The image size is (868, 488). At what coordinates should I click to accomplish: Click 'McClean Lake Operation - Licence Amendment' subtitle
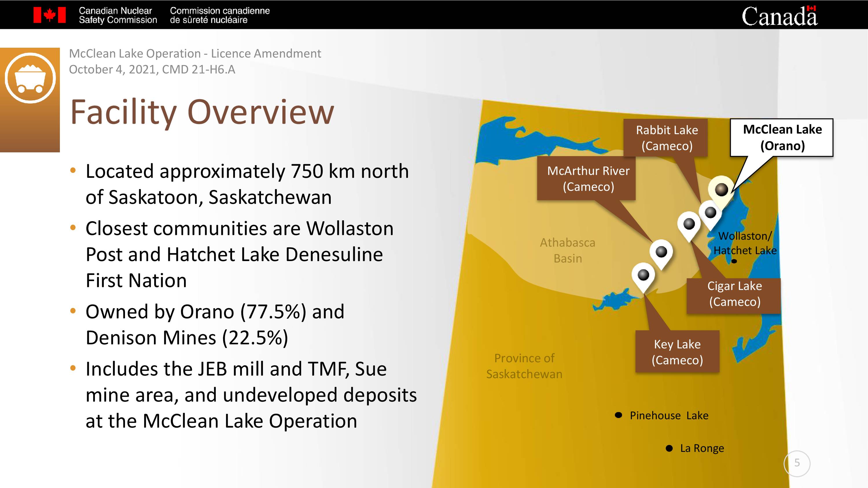click(195, 53)
